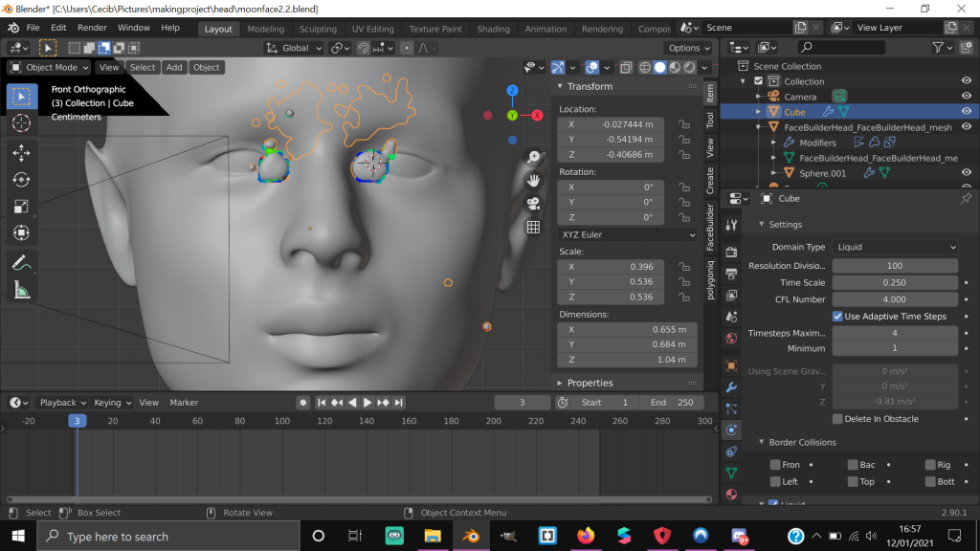Open the Render menu
Screen dimensions: 980x551
click(92, 28)
